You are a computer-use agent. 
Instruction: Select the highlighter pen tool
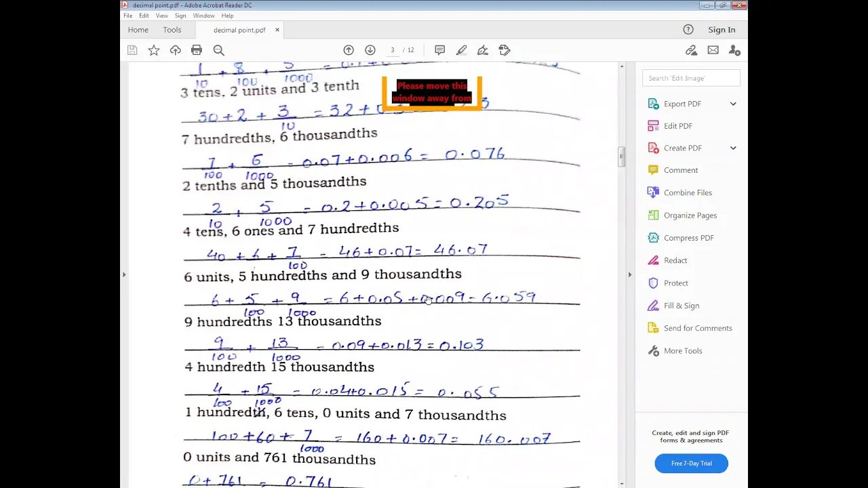click(461, 50)
